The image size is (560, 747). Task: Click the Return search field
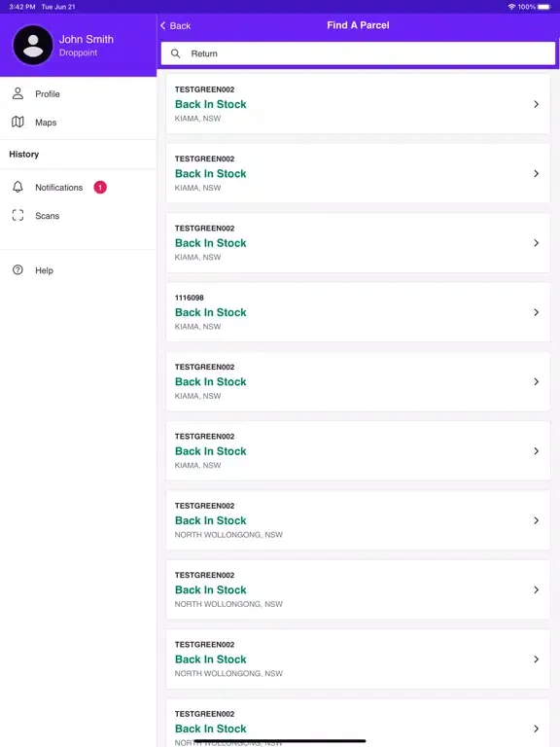[x=358, y=53]
